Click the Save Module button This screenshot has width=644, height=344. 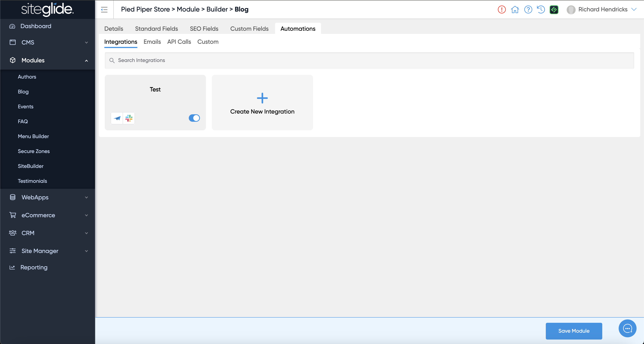click(x=574, y=331)
